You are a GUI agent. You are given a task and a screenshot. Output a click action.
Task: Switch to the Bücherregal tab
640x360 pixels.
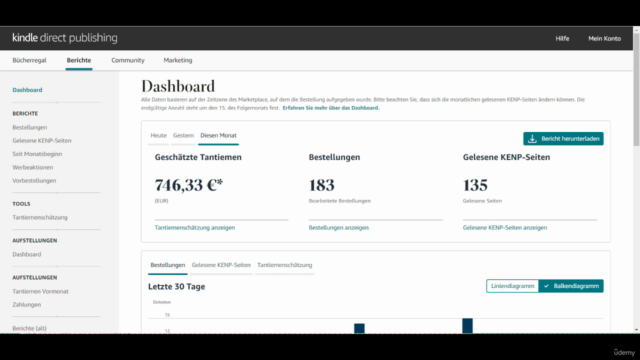(29, 60)
